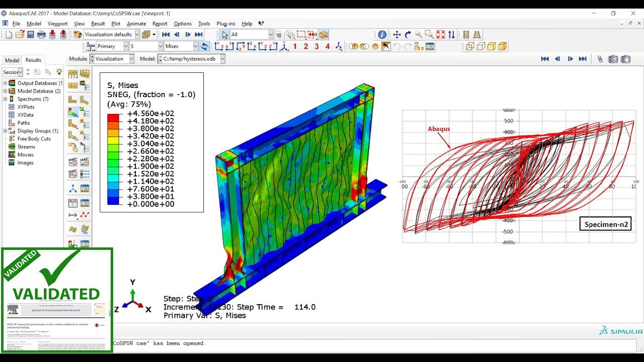Toggle the highlighted display-group selection icon
This screenshot has height=362, width=644.
(x=386, y=46)
